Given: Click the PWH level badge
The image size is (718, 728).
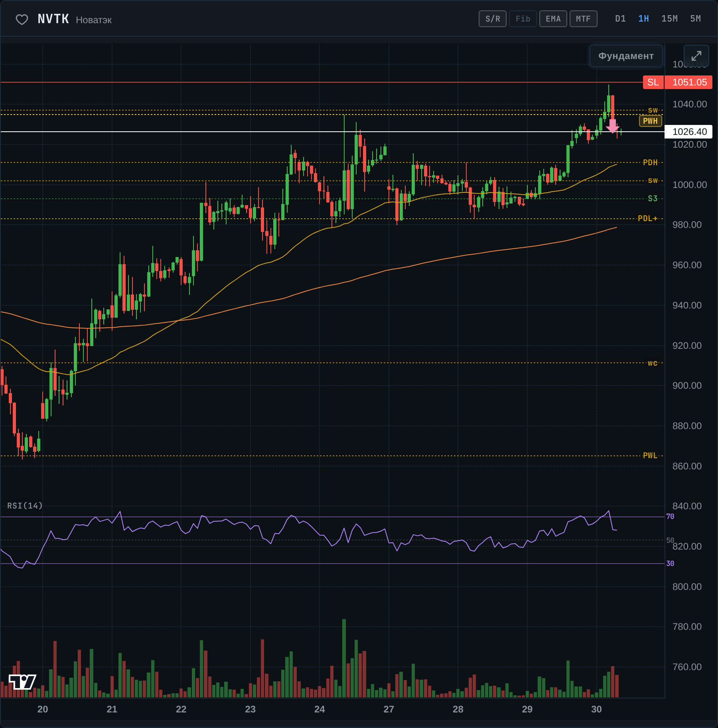Looking at the screenshot, I should coord(650,121).
